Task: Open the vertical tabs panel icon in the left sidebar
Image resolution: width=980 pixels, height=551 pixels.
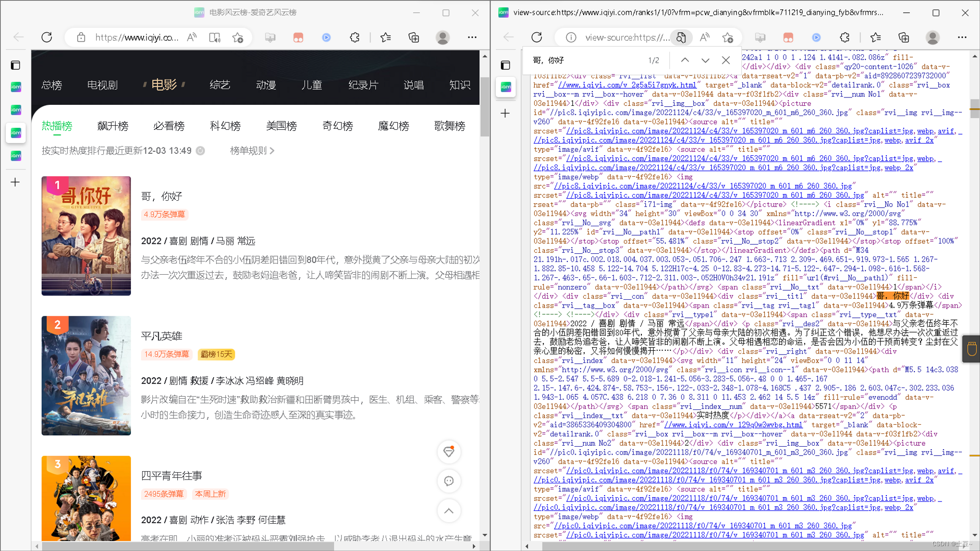Action: click(16, 65)
